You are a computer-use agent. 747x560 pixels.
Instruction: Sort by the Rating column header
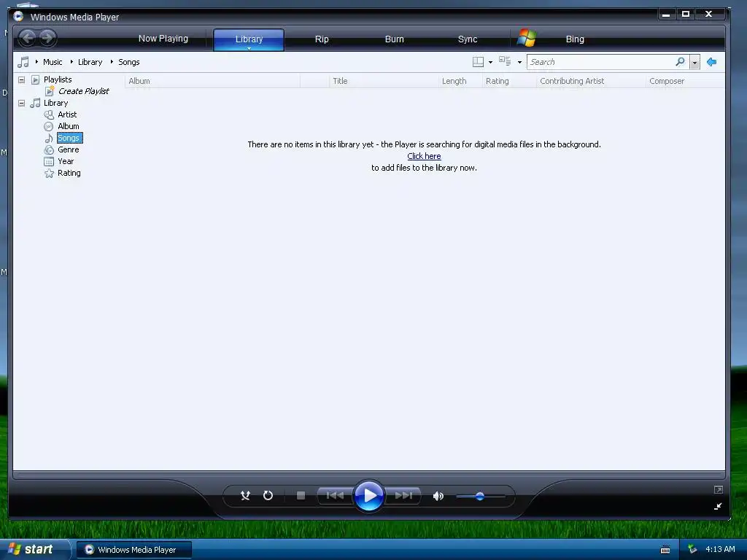509,81
